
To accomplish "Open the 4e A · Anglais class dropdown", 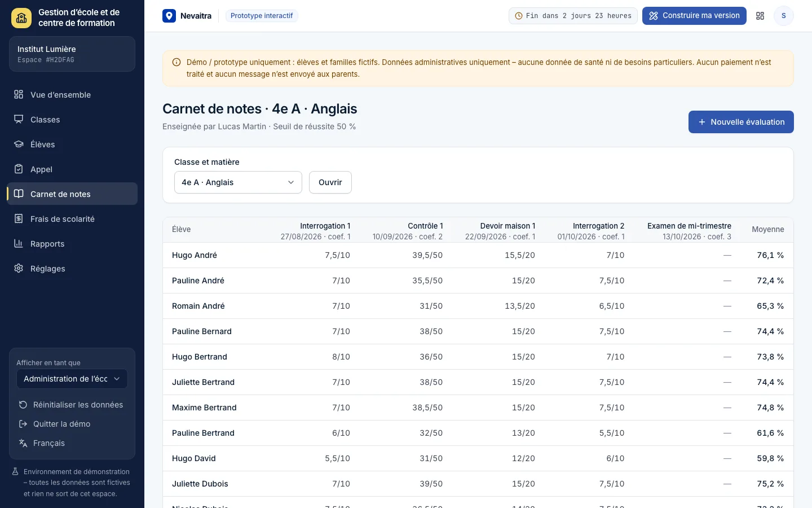I will pos(238,182).
